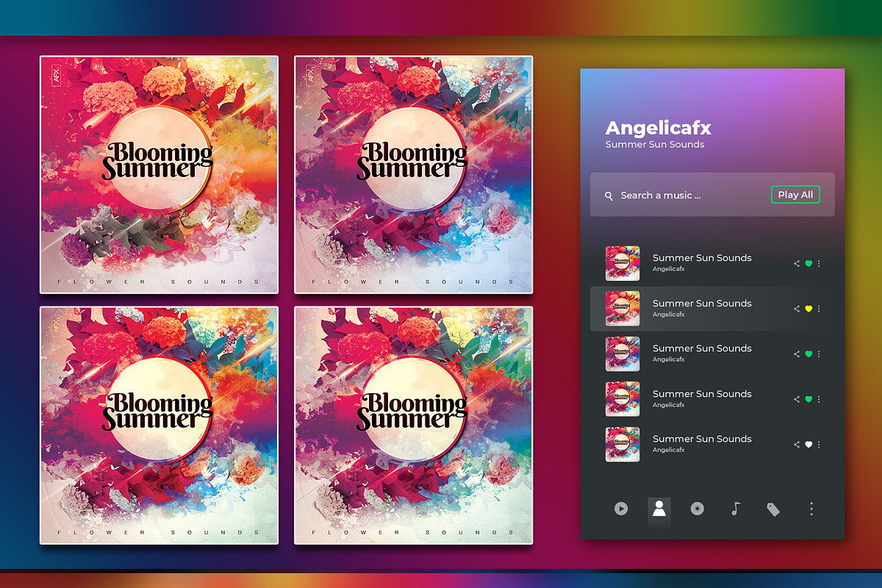Click the Play All button
Viewport: 882px width, 588px height.
[x=795, y=195]
